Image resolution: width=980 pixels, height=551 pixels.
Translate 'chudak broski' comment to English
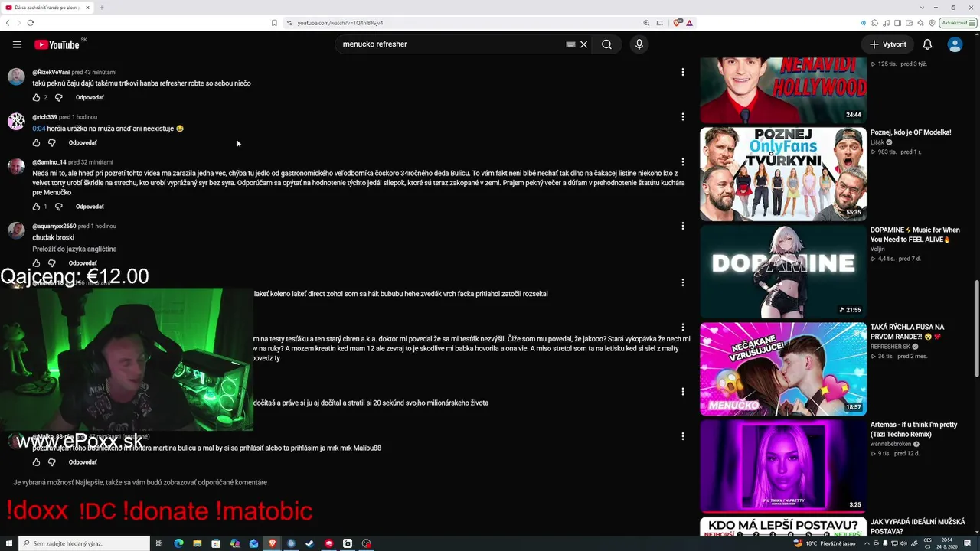[74, 249]
